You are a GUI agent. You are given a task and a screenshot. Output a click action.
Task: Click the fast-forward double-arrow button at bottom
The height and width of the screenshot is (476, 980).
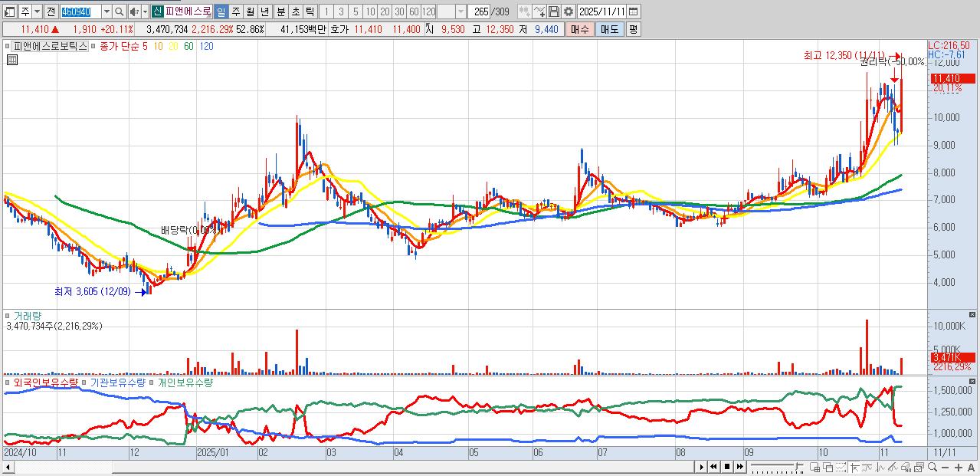tap(740, 467)
